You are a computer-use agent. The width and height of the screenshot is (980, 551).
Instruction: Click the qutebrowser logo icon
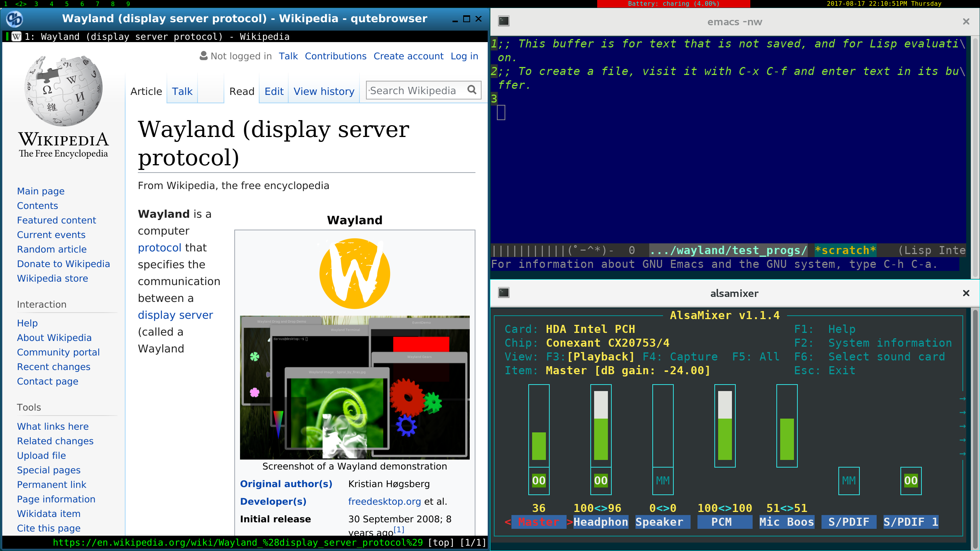pos(15,19)
